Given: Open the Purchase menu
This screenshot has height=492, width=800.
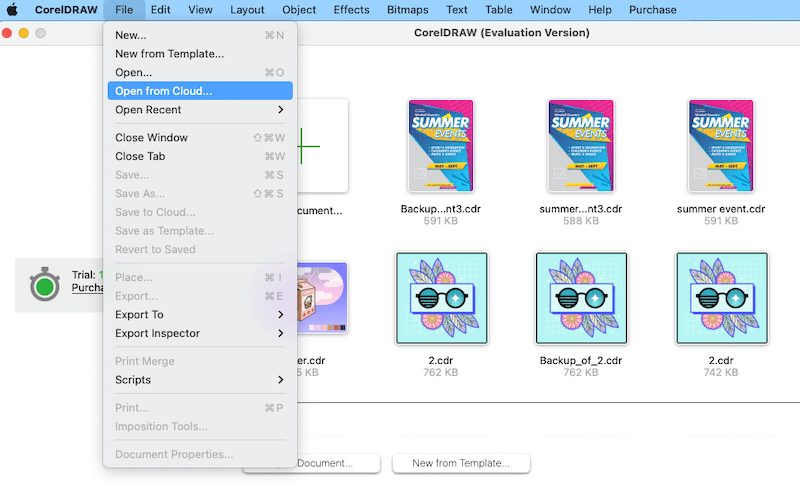Looking at the screenshot, I should (x=653, y=10).
